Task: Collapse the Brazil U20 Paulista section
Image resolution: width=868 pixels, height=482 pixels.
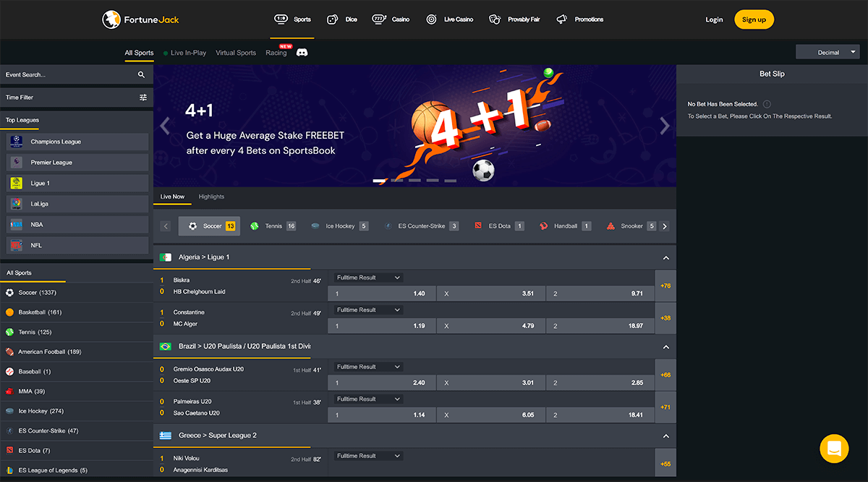Action: [665, 347]
